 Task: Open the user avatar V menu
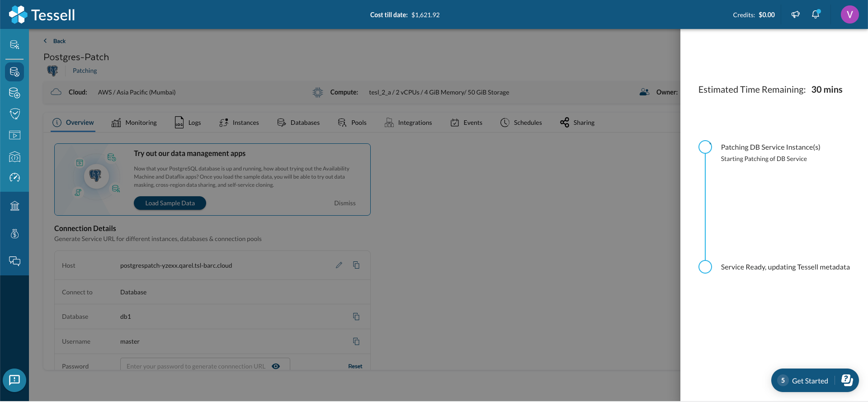849,14
